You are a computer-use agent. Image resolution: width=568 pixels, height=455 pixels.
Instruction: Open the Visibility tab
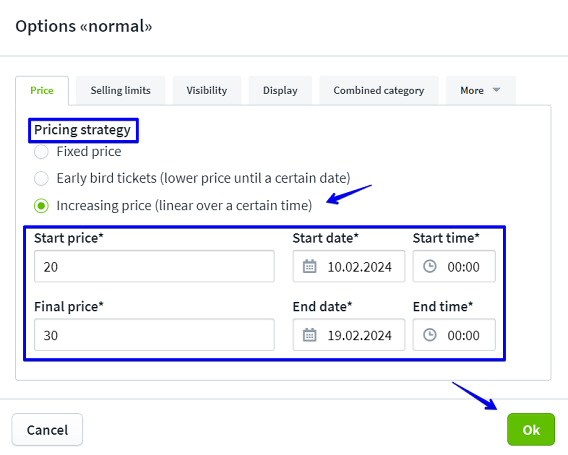(x=207, y=90)
